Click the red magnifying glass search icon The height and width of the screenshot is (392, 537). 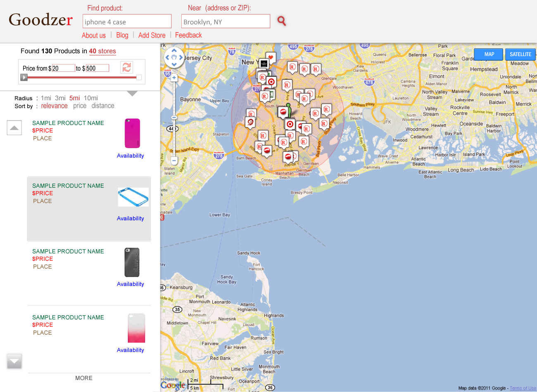pos(282,21)
